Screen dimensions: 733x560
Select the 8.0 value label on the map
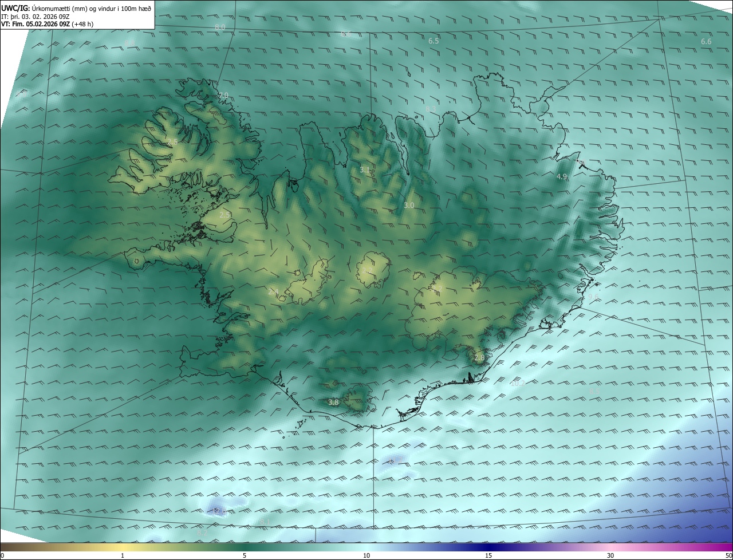220,27
